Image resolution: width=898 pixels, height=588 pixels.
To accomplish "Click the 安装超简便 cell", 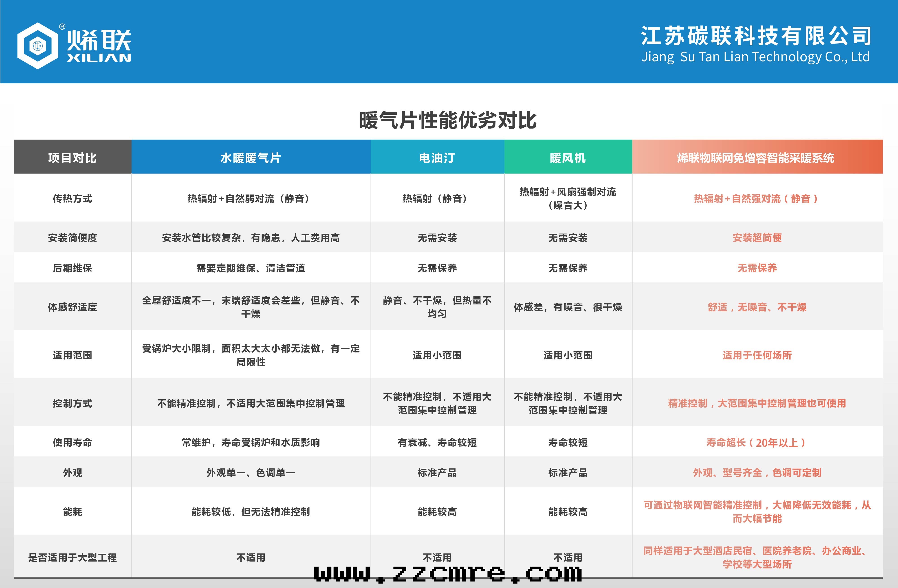I will click(x=757, y=238).
